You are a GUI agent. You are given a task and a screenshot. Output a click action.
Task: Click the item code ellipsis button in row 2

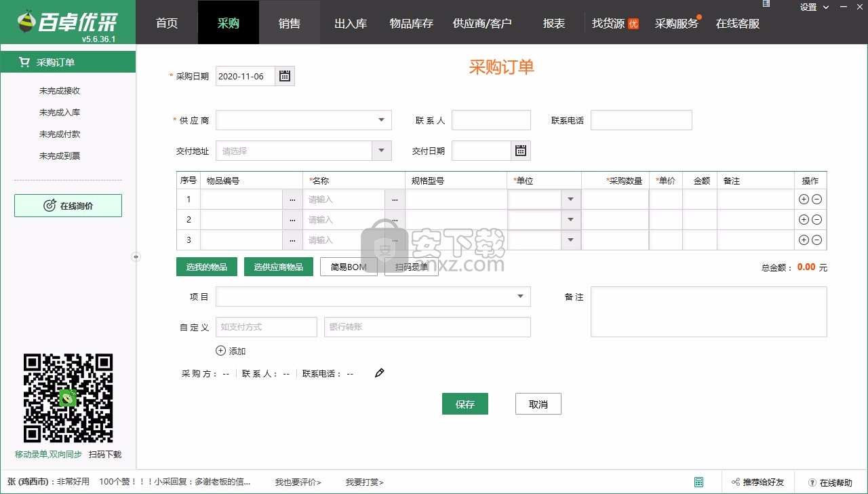(292, 220)
